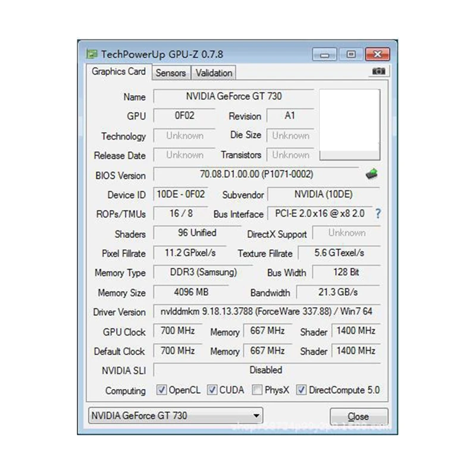Click the Revision field A1
476x476 pixels.
tap(290, 115)
